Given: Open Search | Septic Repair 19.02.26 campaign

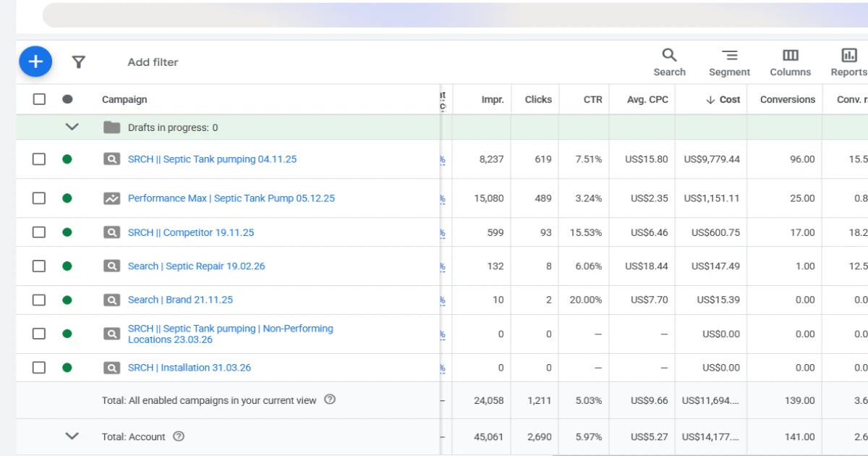Looking at the screenshot, I should tap(196, 266).
